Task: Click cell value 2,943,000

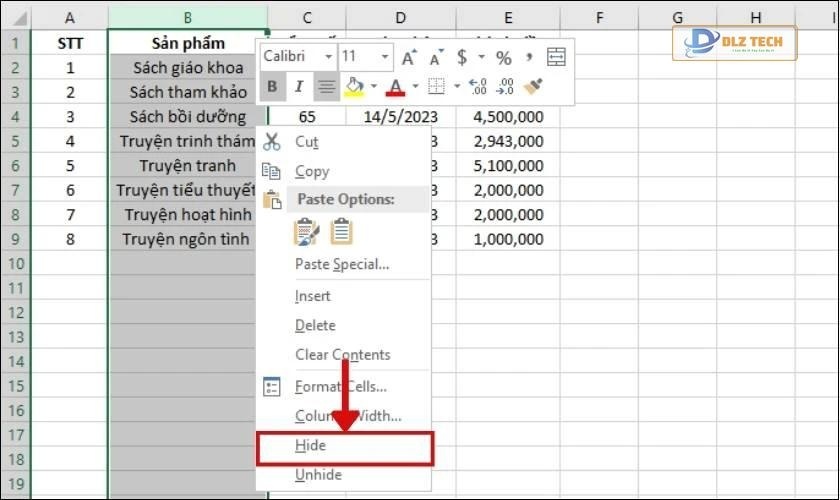Action: pyautogui.click(x=508, y=141)
